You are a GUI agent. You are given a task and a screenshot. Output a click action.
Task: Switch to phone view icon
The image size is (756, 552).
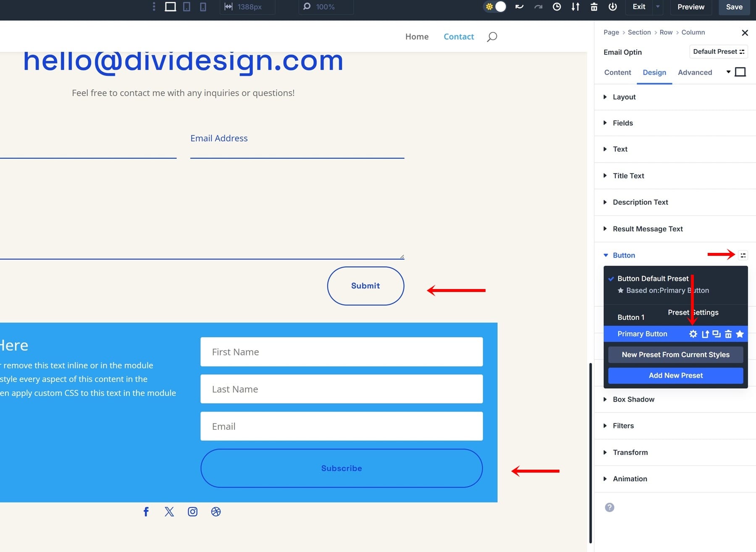203,7
